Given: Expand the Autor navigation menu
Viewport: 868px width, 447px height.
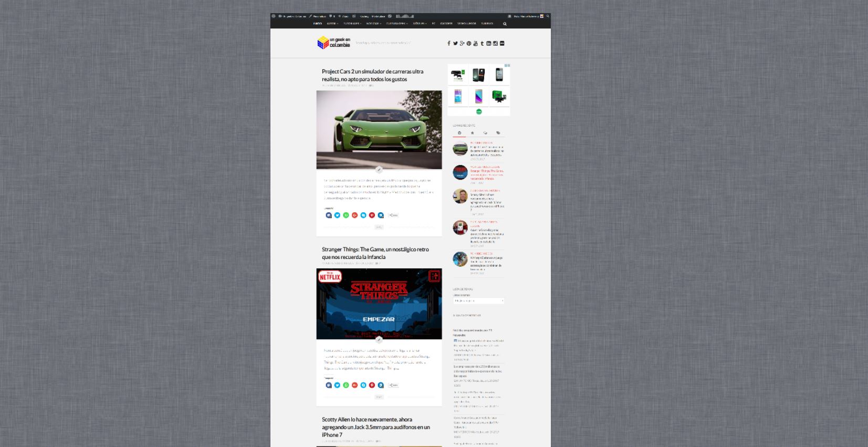Looking at the screenshot, I should [x=332, y=24].
